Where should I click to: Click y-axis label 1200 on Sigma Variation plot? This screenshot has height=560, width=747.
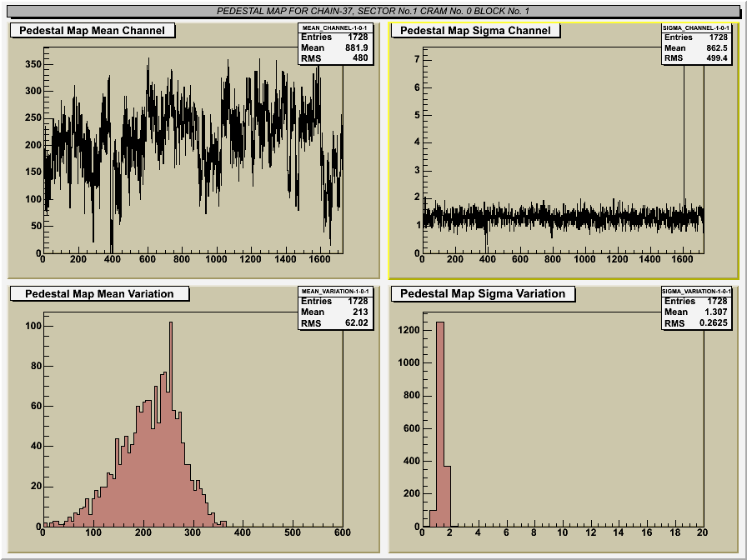click(409, 330)
